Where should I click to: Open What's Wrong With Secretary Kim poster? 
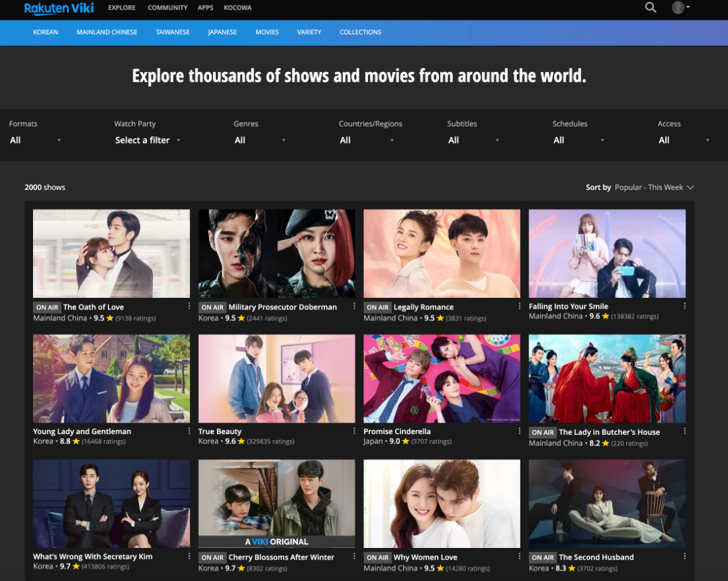point(111,503)
